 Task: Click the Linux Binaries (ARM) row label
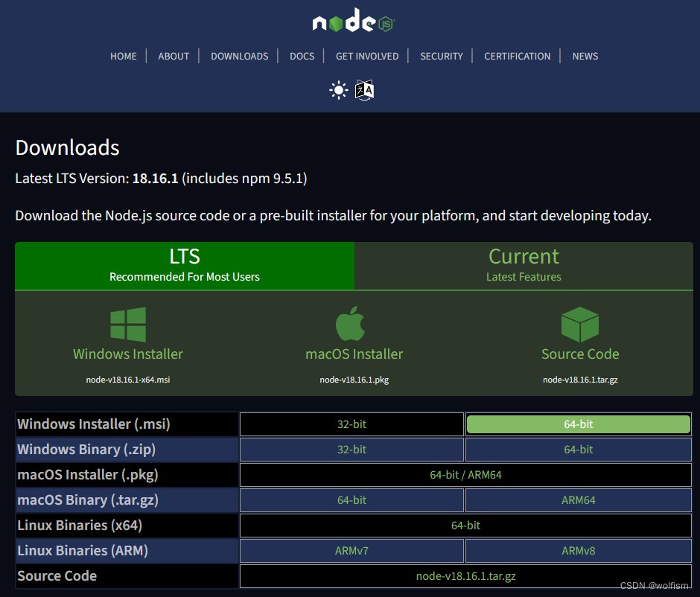click(83, 551)
